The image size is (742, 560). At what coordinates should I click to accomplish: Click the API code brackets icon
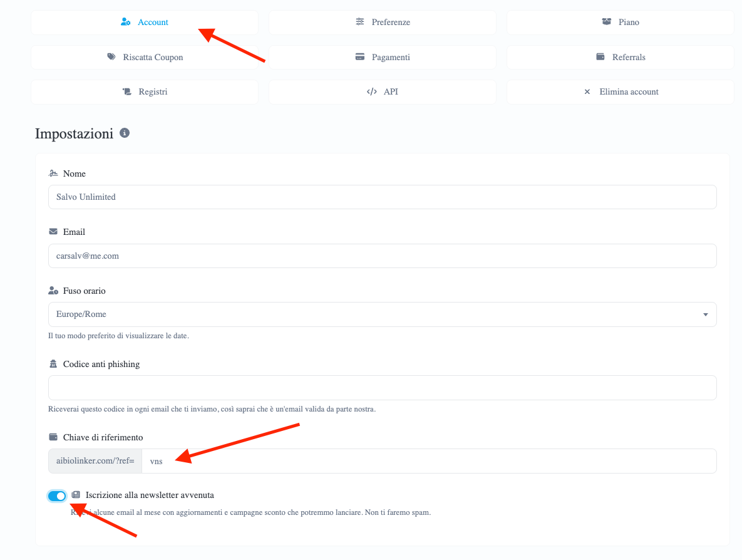(372, 91)
